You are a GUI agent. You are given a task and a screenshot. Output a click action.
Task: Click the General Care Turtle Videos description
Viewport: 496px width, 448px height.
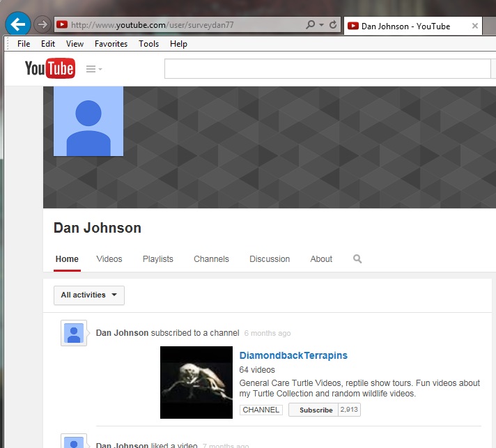[x=359, y=388]
